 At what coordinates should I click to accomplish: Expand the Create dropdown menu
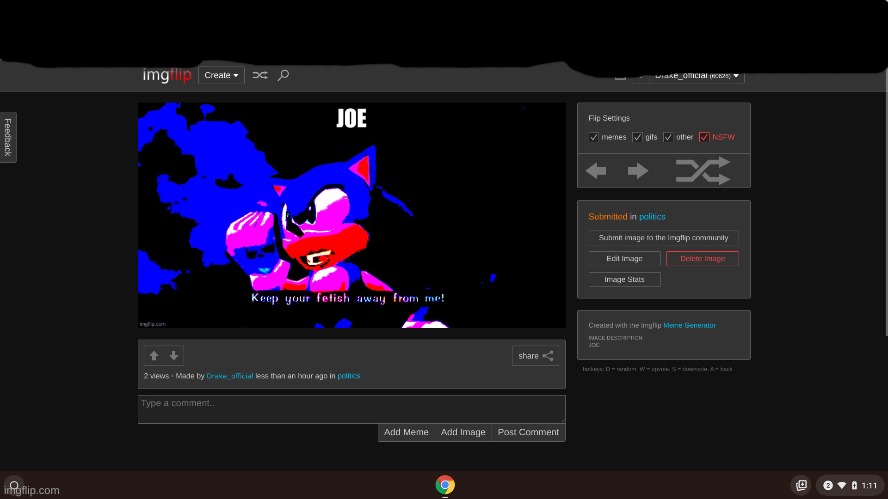(x=221, y=75)
